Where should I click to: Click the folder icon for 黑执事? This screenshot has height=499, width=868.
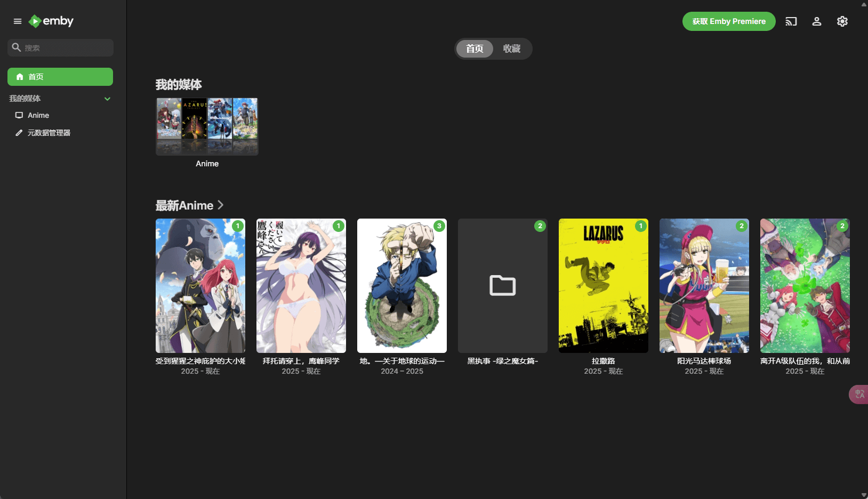502,286
